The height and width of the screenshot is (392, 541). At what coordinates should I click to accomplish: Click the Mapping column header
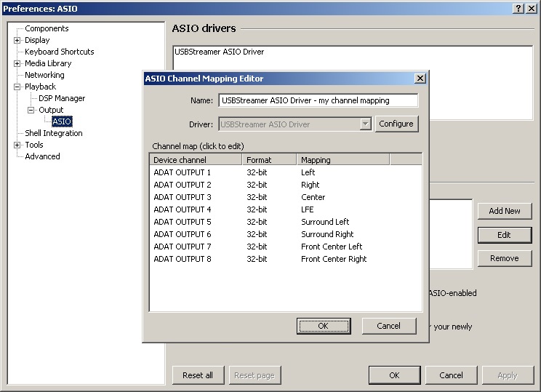click(x=342, y=160)
